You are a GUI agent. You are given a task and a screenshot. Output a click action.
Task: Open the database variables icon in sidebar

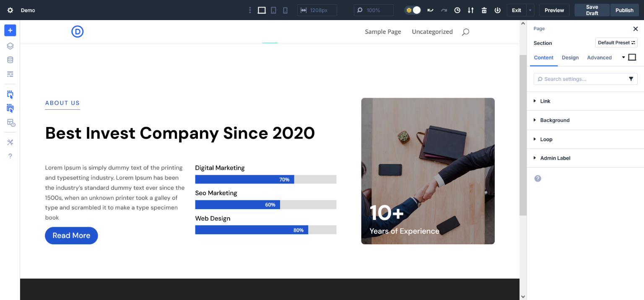10,60
